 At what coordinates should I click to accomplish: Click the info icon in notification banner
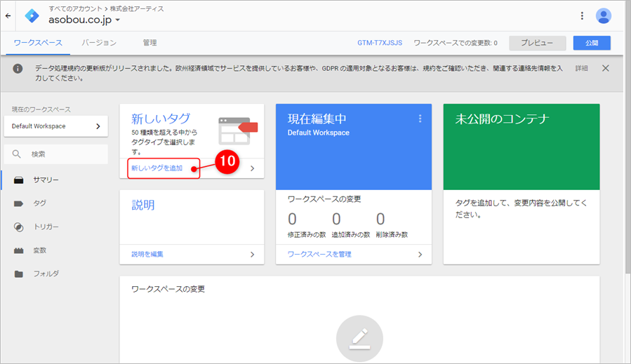[x=18, y=68]
